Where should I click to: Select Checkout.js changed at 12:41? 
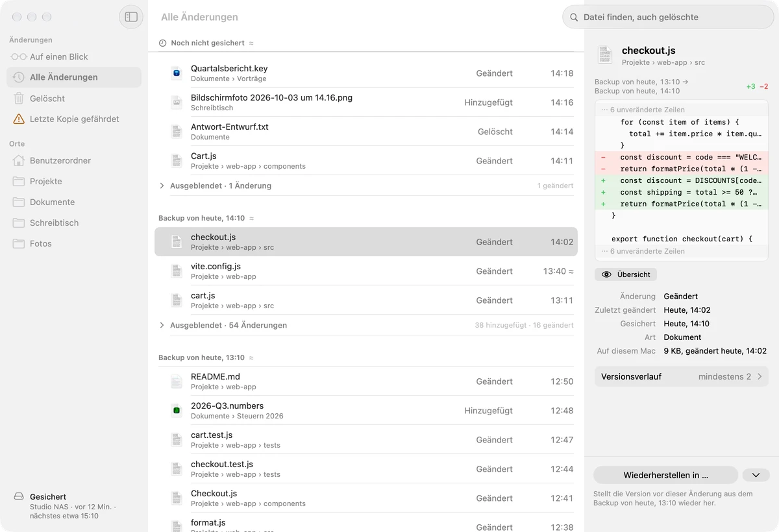click(x=366, y=498)
